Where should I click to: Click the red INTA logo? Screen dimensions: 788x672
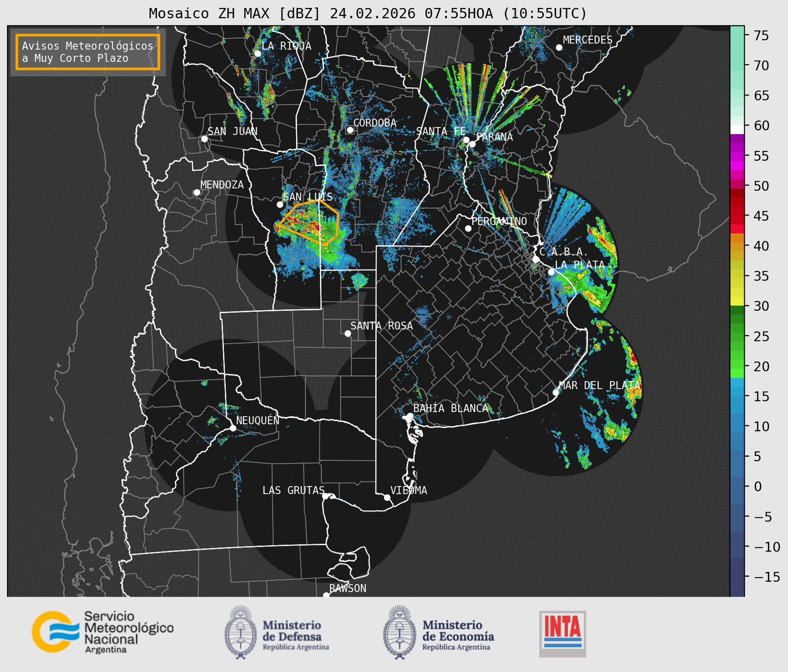click(x=562, y=634)
